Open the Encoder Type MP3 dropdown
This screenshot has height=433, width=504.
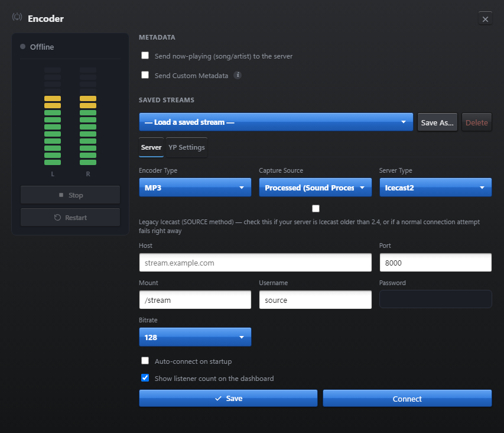pos(195,188)
